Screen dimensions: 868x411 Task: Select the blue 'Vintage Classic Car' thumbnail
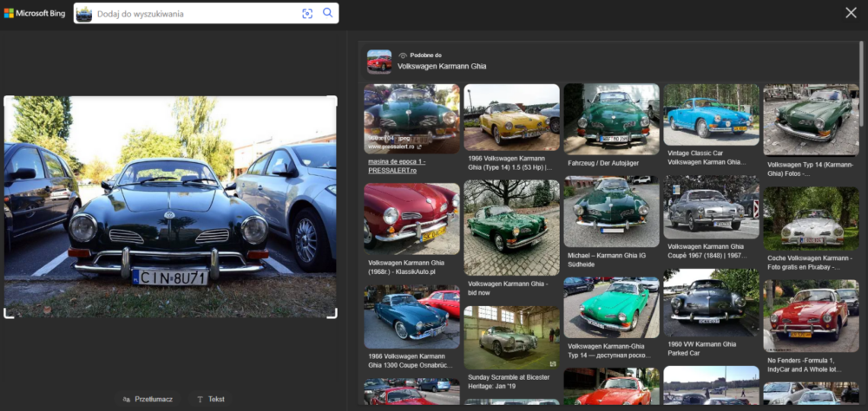click(711, 114)
